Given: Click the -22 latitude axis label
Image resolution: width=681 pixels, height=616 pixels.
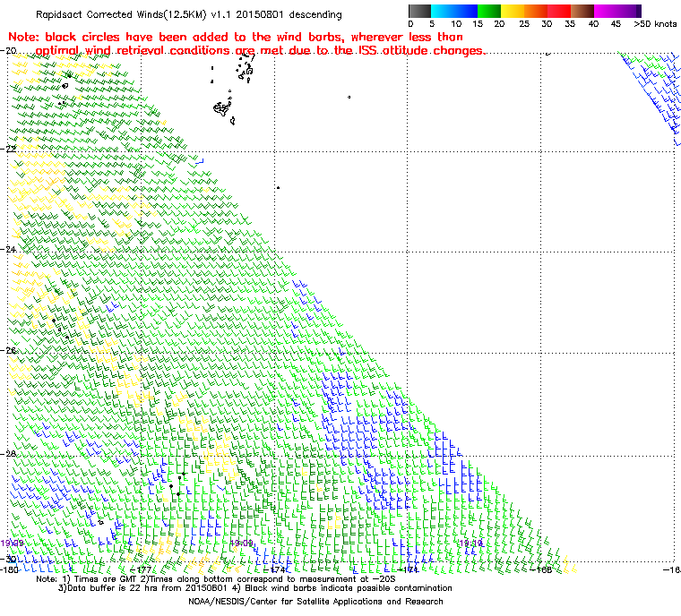Looking at the screenshot, I should [x=8, y=149].
